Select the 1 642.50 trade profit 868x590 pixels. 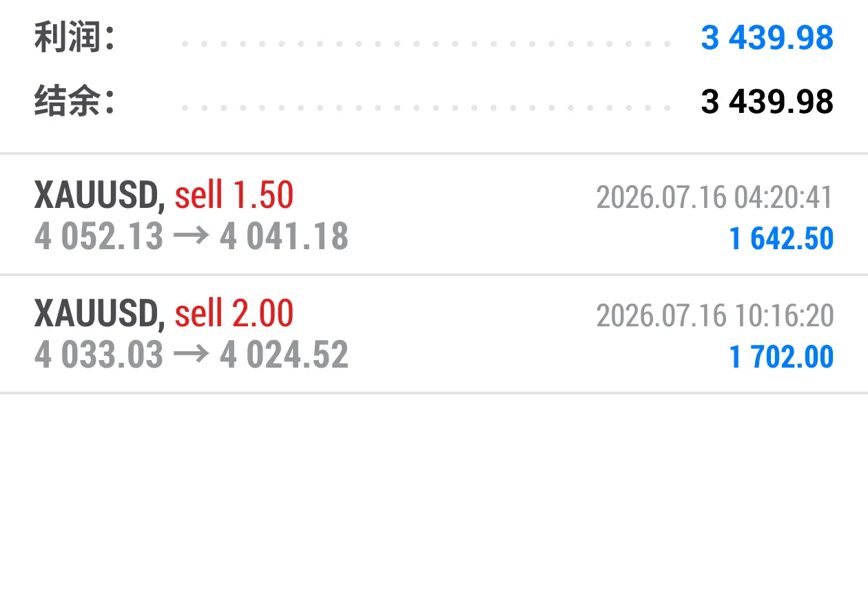click(781, 239)
